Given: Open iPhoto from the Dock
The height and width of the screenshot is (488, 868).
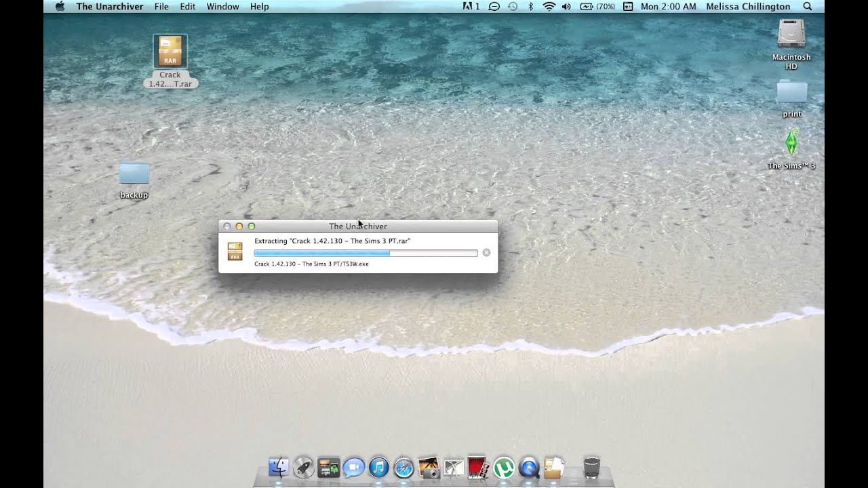Looking at the screenshot, I should [429, 467].
